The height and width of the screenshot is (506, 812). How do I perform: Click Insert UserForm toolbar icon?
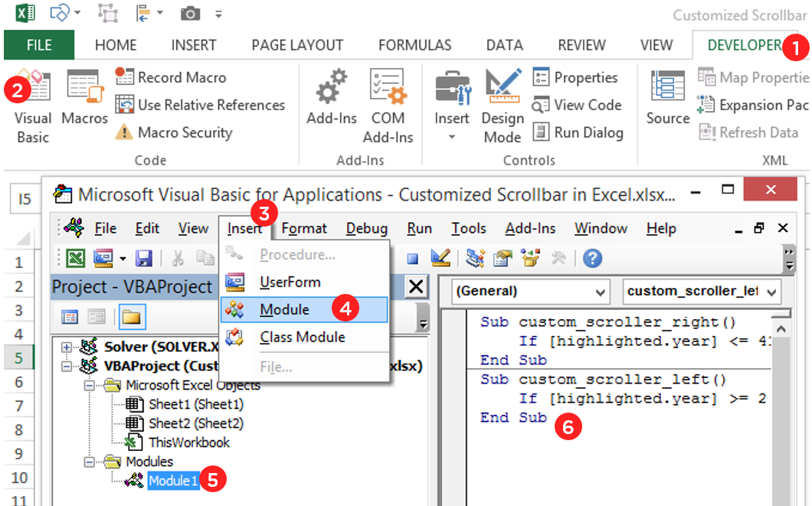click(x=103, y=258)
